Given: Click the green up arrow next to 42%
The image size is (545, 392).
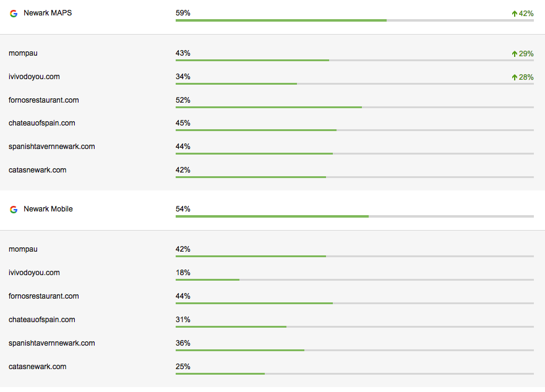Looking at the screenshot, I should tap(513, 13).
